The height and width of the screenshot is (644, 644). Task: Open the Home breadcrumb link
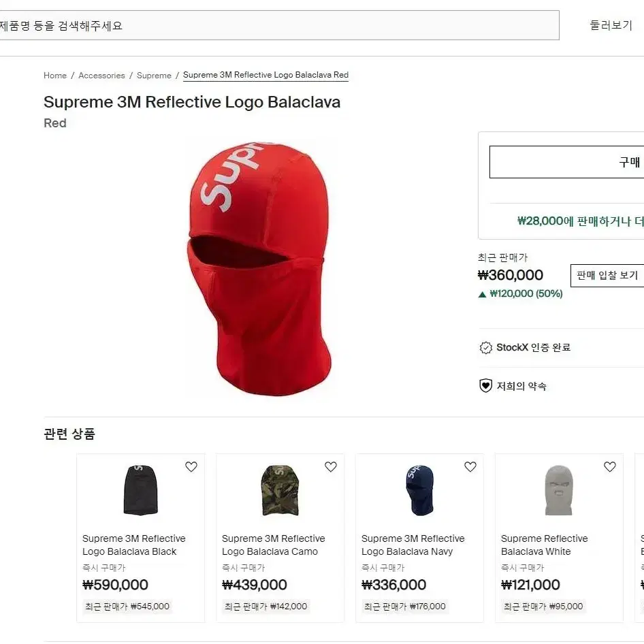coord(55,75)
